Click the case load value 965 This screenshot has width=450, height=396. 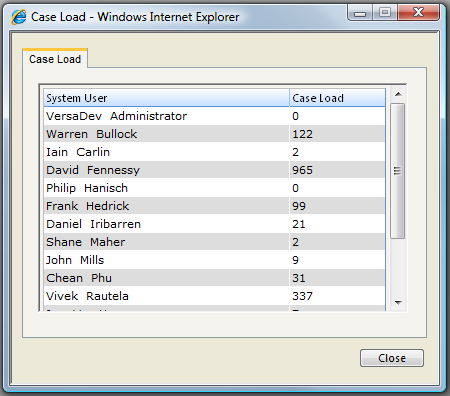303,170
